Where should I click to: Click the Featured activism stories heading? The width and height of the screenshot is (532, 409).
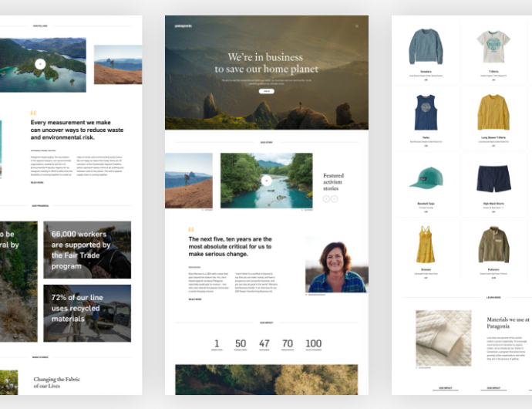click(333, 182)
